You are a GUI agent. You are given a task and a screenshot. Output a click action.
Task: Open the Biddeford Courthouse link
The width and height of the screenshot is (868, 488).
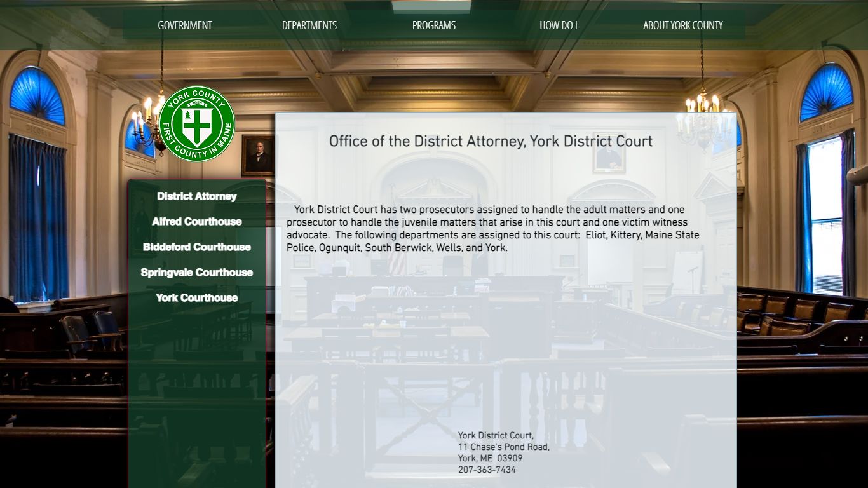[x=197, y=247]
